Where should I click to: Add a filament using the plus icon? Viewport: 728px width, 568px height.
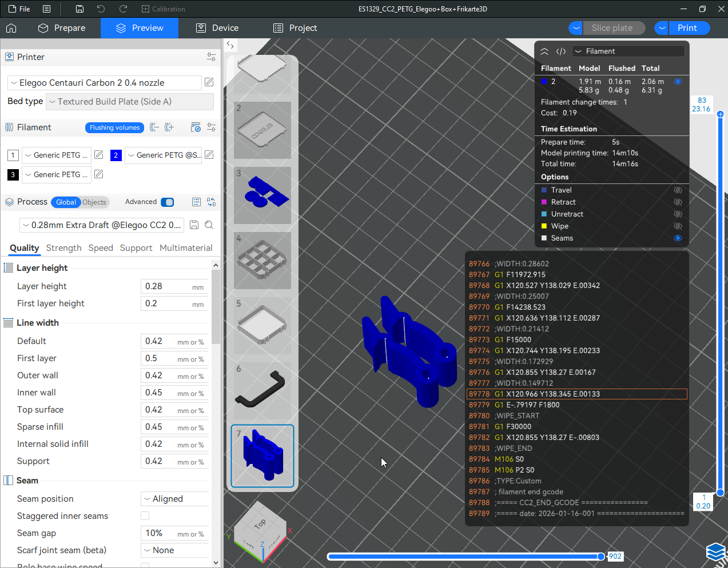pyautogui.click(x=169, y=127)
